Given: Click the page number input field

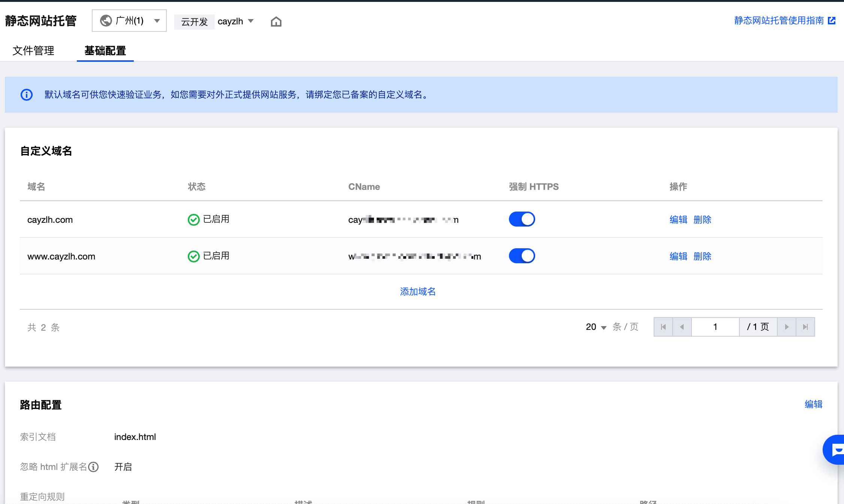Looking at the screenshot, I should point(715,327).
